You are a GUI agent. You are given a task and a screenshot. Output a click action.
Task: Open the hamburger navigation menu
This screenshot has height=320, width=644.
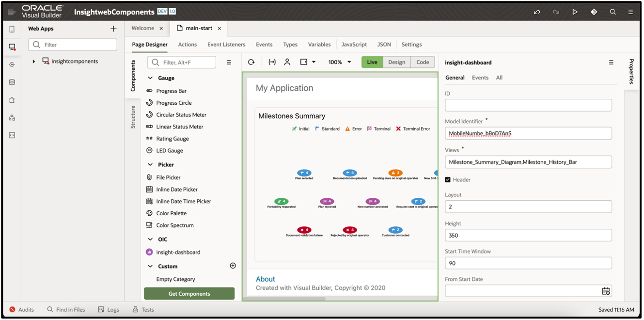point(12,12)
